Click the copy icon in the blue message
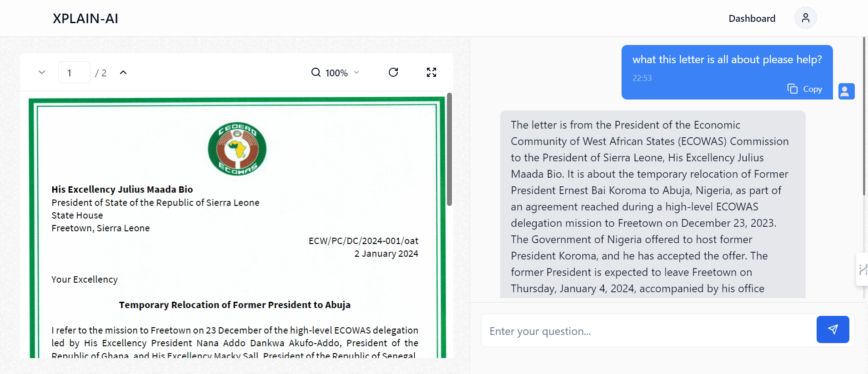868x374 pixels. pyautogui.click(x=793, y=89)
